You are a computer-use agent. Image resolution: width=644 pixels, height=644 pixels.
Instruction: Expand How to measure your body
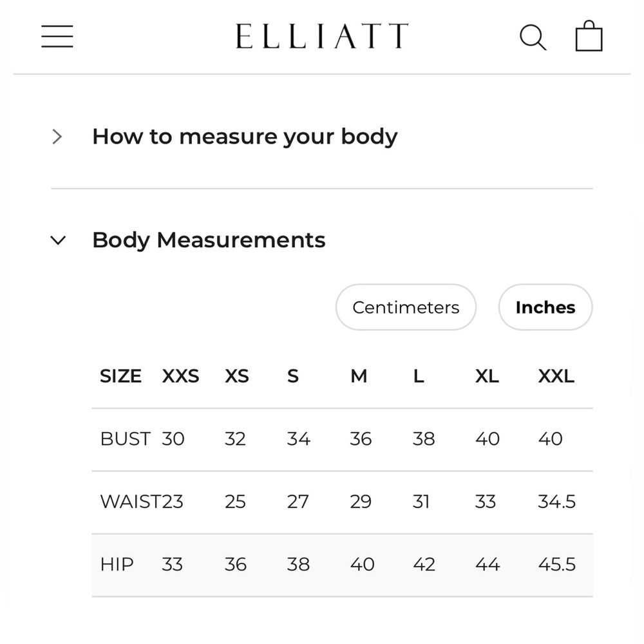click(x=245, y=137)
